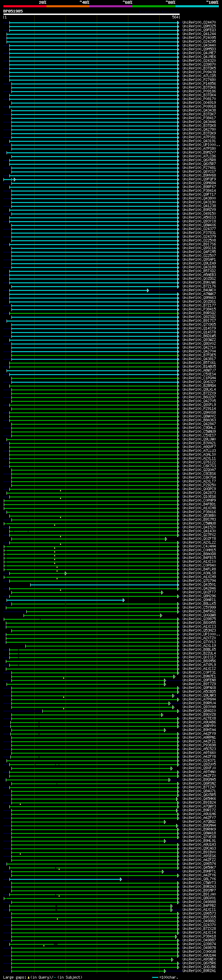Click the green ~80% identity legend segment
The image size is (222, 980).
point(154,6)
